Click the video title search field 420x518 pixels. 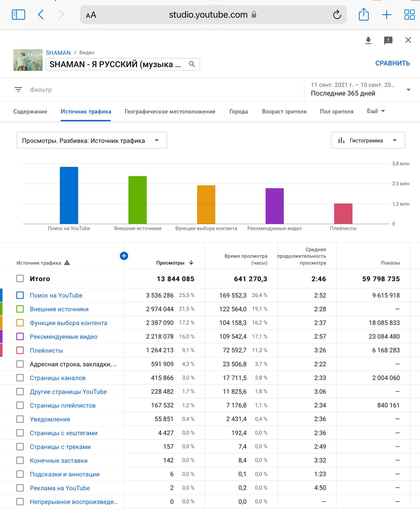(123, 64)
